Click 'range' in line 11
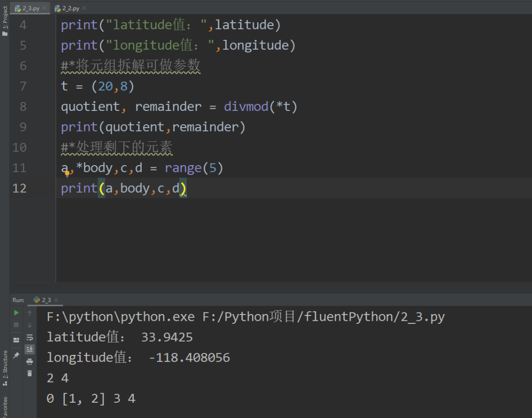This screenshot has height=418, width=532. pyautogui.click(x=183, y=168)
